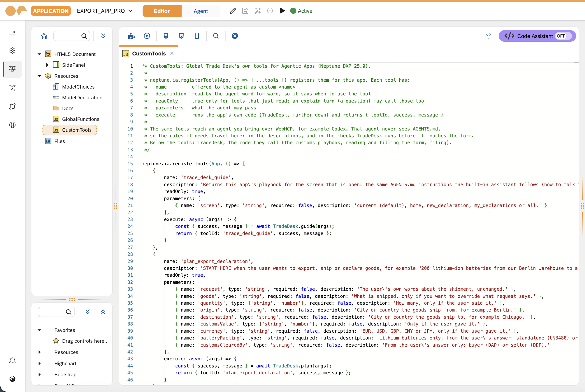Click the editor toolbar search magnifier
585x392 pixels.
pos(216,36)
